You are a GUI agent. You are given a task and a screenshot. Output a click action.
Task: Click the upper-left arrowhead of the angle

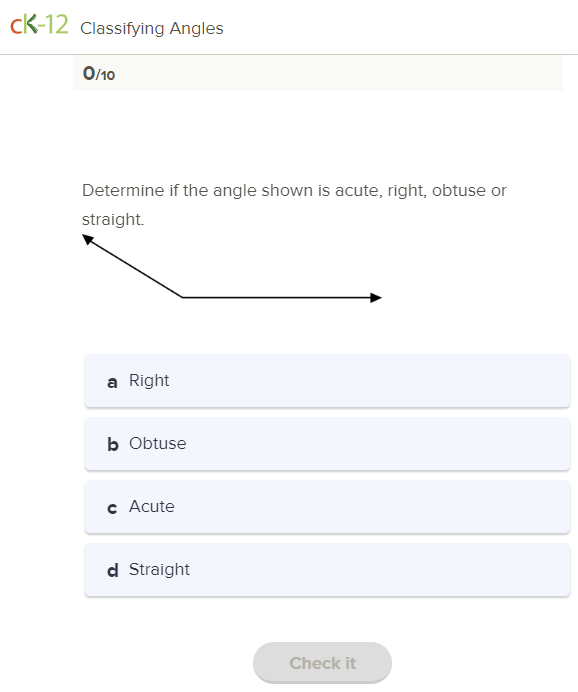tap(88, 239)
